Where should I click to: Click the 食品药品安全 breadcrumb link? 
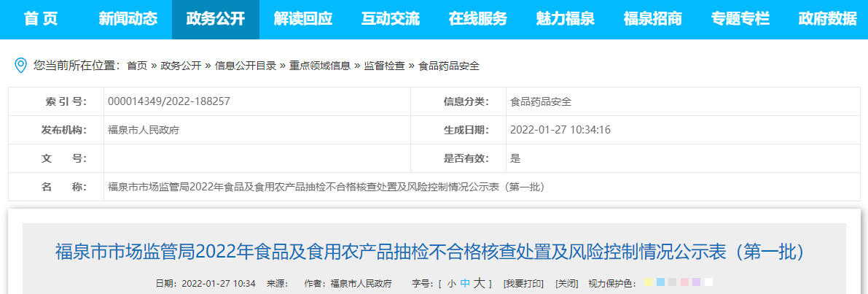(448, 66)
